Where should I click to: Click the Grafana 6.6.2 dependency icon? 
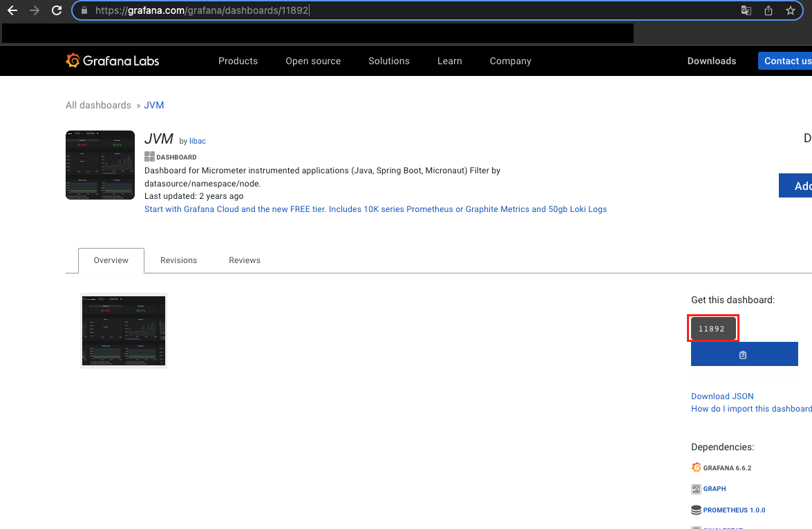697,468
